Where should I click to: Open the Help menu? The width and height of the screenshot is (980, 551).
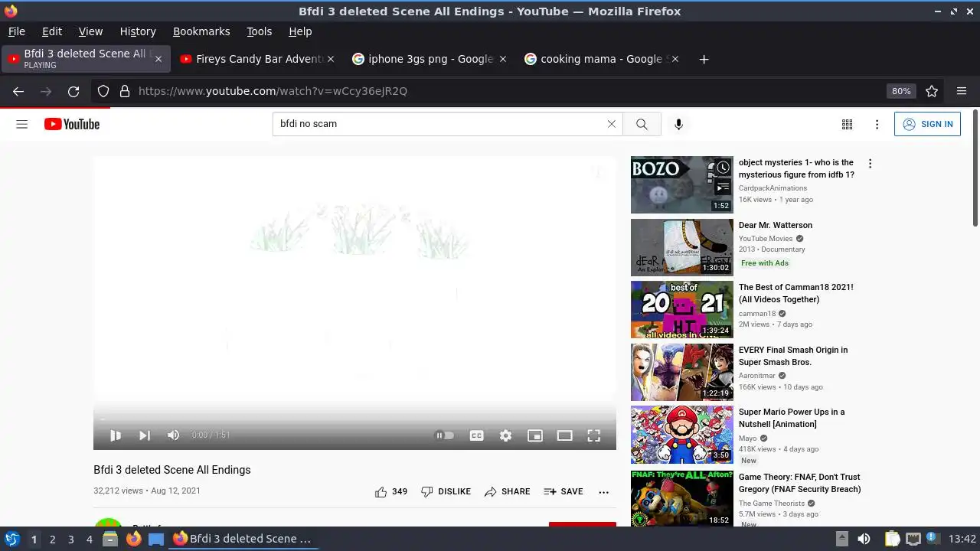coord(300,31)
